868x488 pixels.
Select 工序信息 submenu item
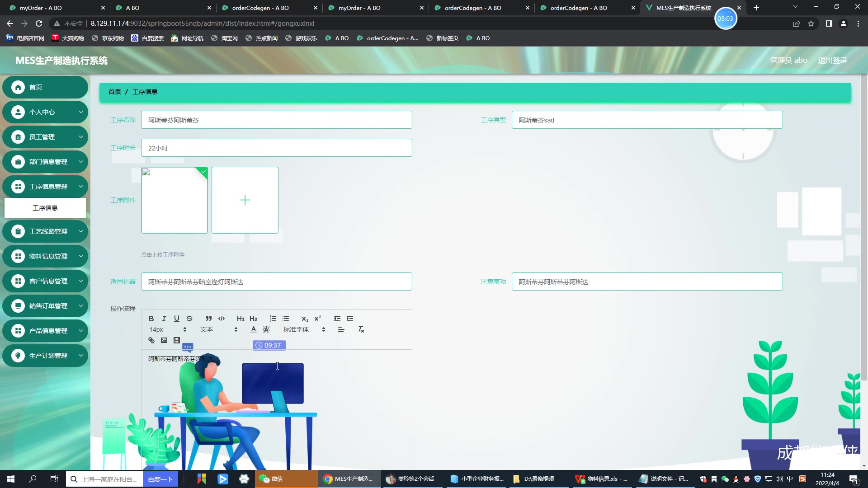click(x=45, y=208)
